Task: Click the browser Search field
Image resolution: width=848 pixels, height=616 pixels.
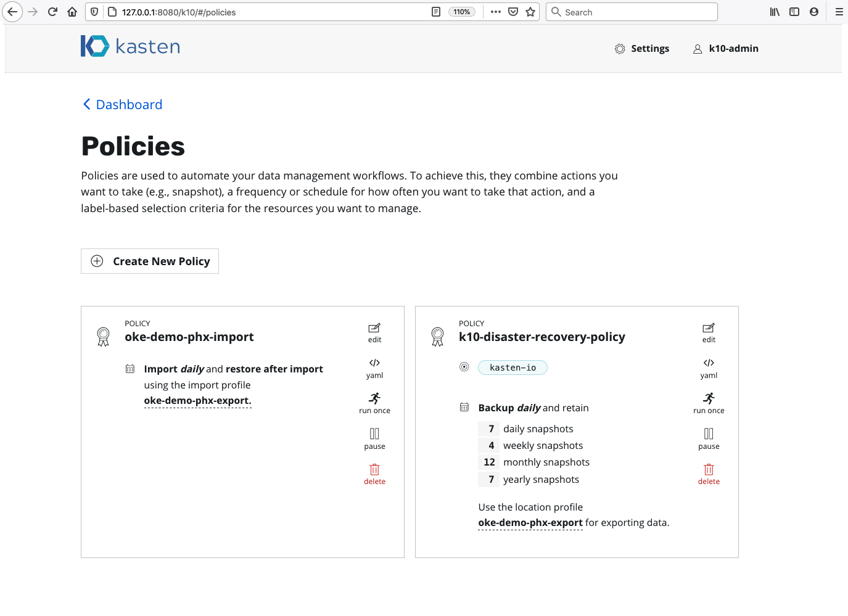Action: (631, 11)
